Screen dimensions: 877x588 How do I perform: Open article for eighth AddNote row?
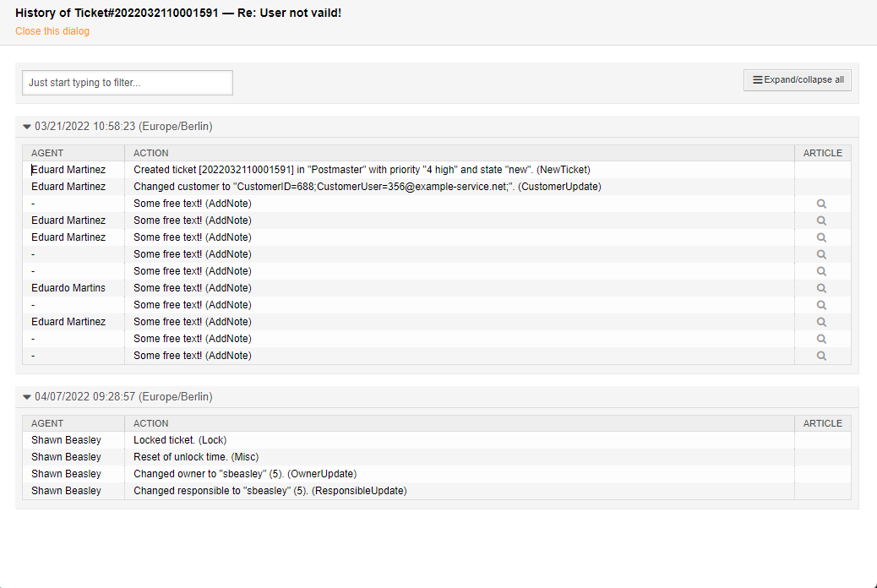[x=821, y=322]
